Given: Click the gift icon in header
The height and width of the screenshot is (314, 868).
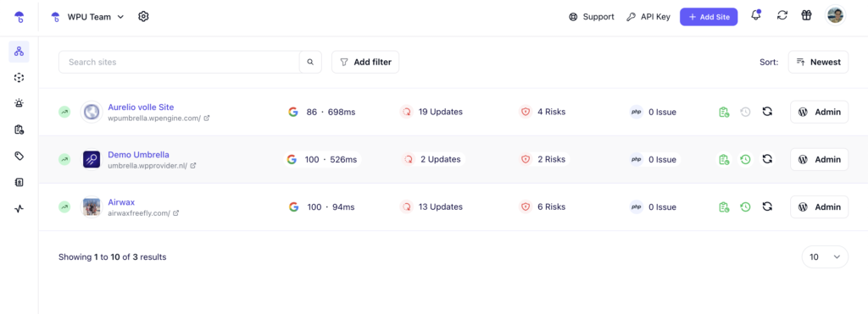Looking at the screenshot, I should point(806,16).
